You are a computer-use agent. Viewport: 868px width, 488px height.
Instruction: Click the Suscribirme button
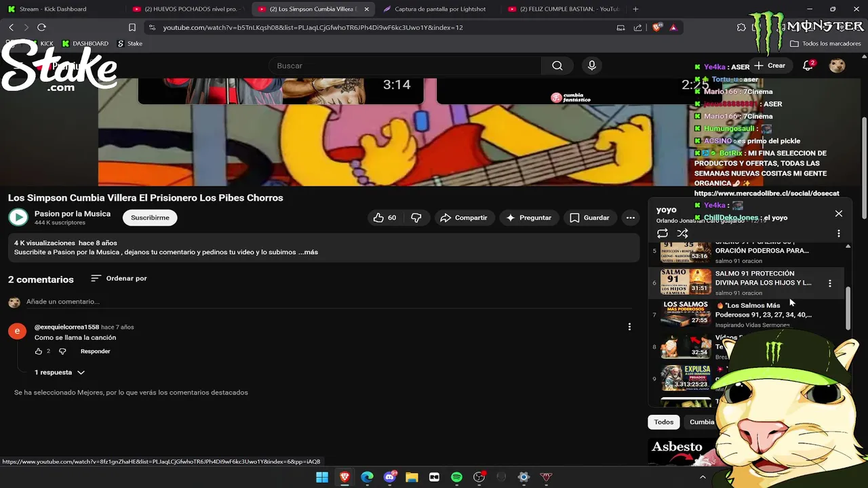tap(150, 218)
